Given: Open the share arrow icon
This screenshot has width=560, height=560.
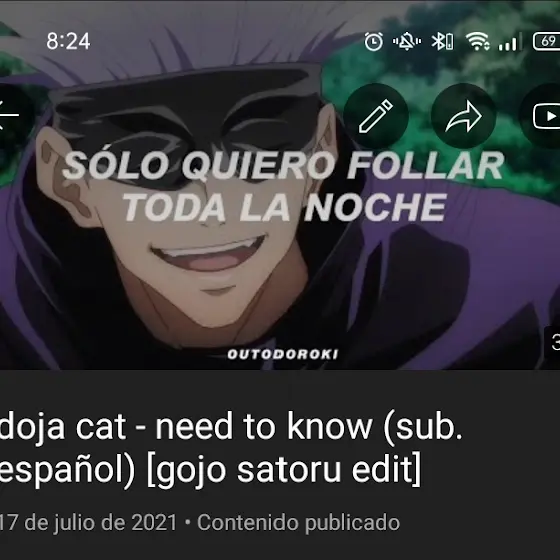Looking at the screenshot, I should coord(464,116).
